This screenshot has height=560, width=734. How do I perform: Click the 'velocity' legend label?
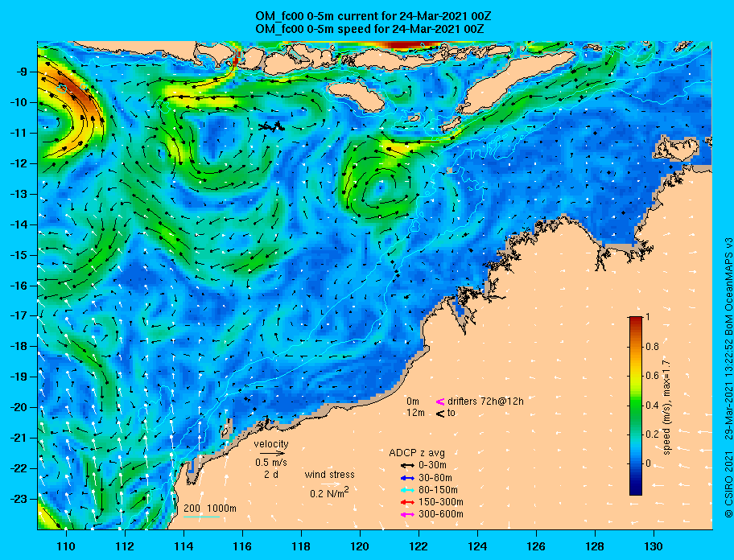271,443
